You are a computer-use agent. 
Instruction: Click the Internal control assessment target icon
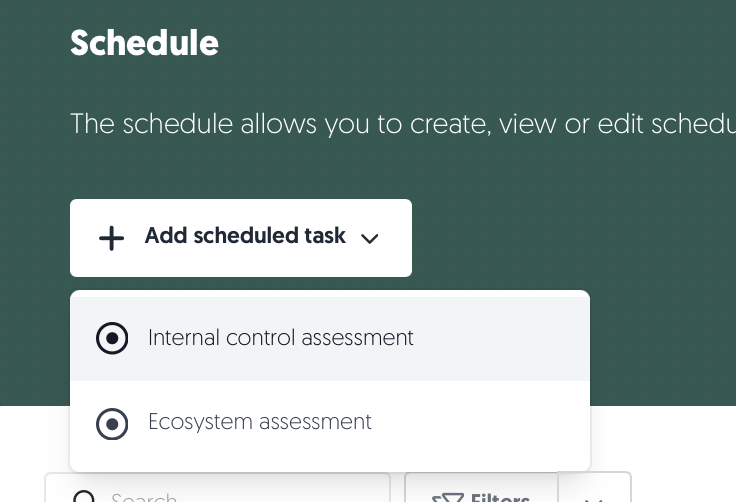click(x=112, y=338)
